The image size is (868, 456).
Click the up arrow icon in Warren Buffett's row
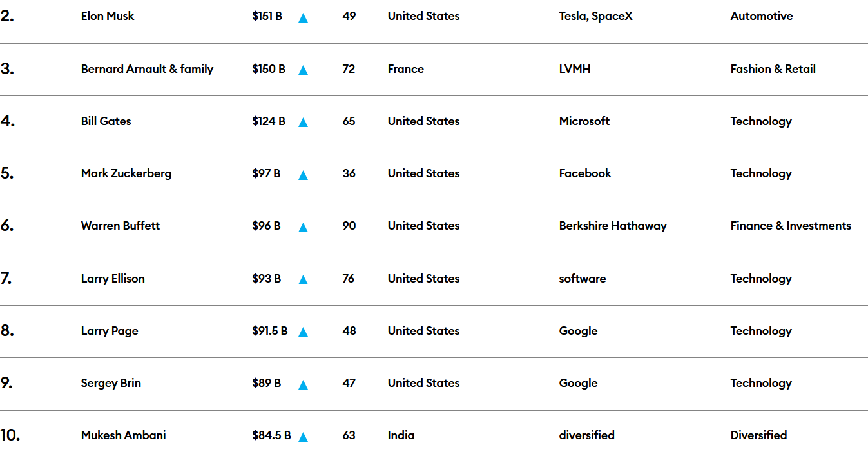tap(303, 227)
